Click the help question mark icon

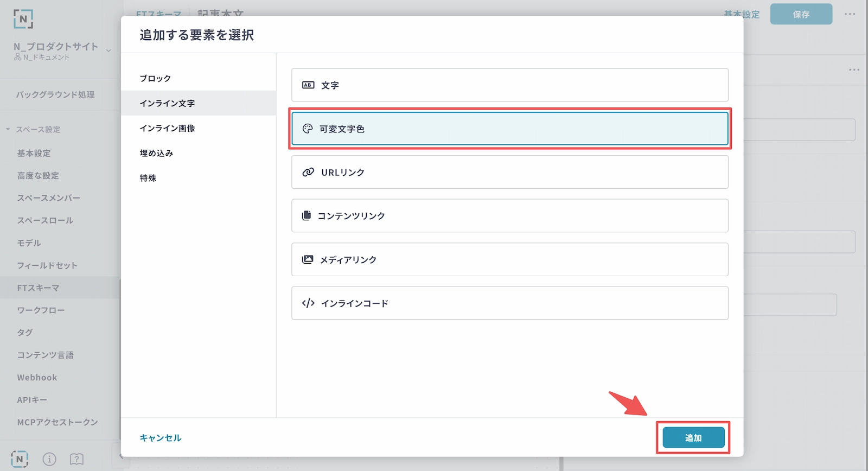(76, 459)
